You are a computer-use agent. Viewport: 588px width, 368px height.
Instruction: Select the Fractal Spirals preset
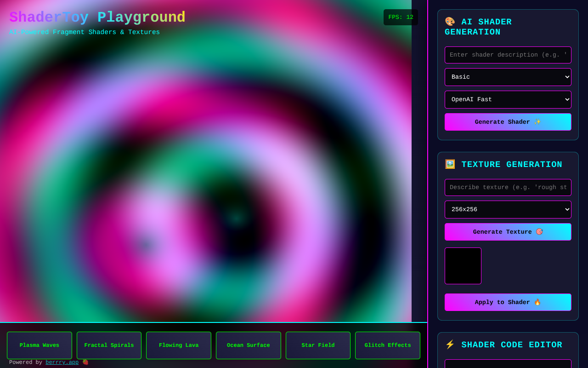(x=109, y=345)
